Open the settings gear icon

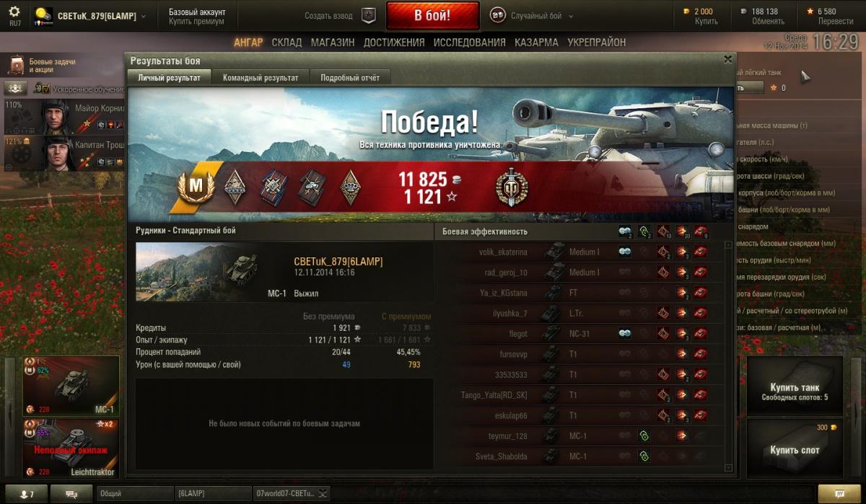pyautogui.click(x=14, y=12)
